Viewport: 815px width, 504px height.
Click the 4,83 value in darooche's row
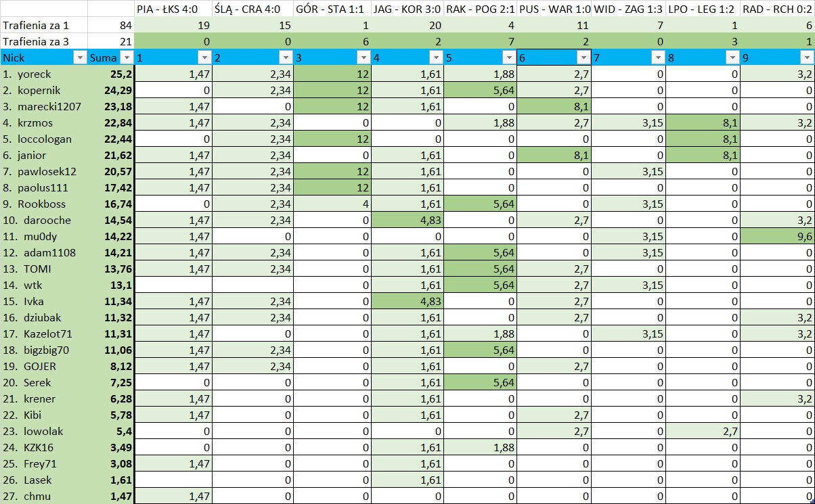(407, 221)
